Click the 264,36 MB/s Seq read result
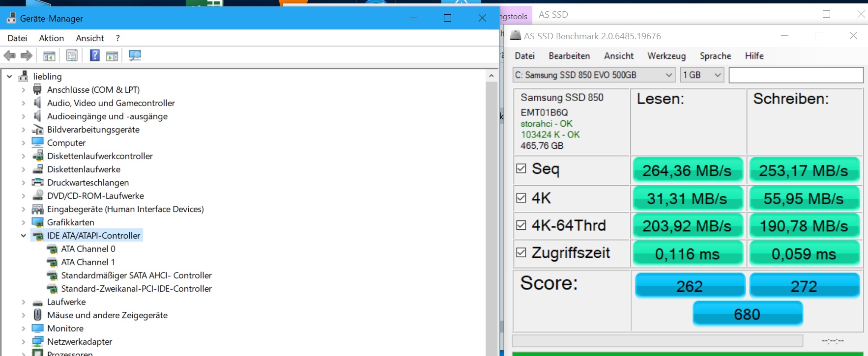Image resolution: width=868 pixels, height=356 pixels. pyautogui.click(x=687, y=170)
